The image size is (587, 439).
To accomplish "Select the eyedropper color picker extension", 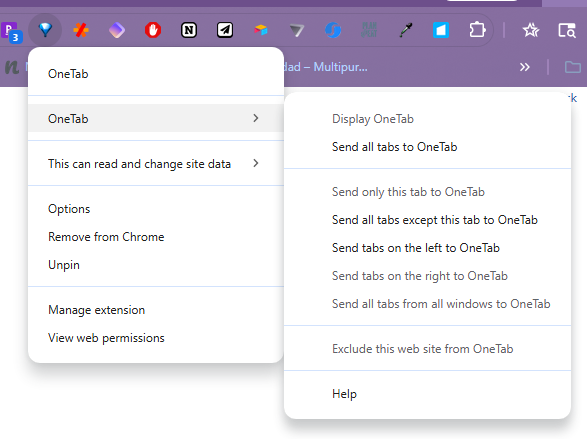I will (x=405, y=30).
